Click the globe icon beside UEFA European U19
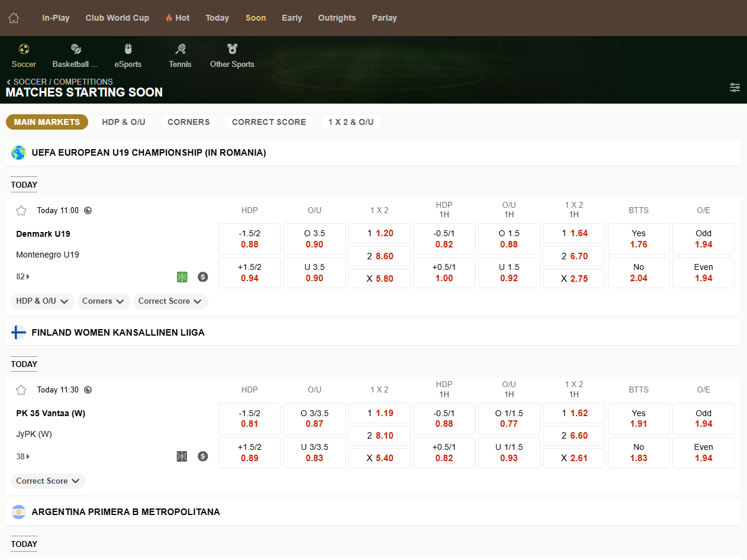 [x=18, y=153]
